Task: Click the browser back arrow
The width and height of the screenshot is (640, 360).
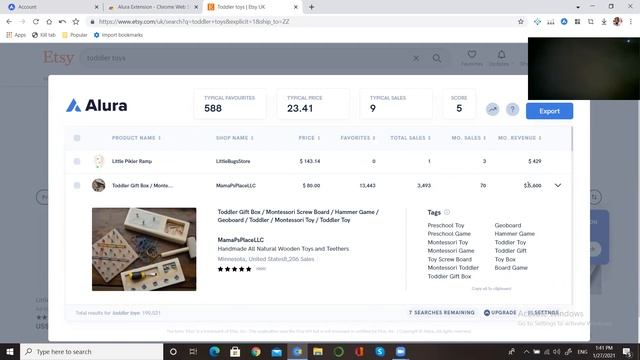Action: pos(9,22)
